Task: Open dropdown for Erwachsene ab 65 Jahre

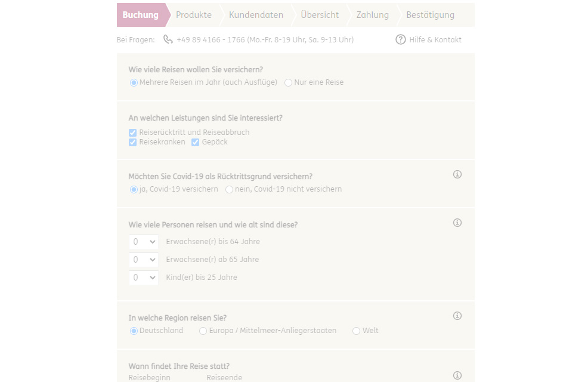Action: [x=144, y=260]
